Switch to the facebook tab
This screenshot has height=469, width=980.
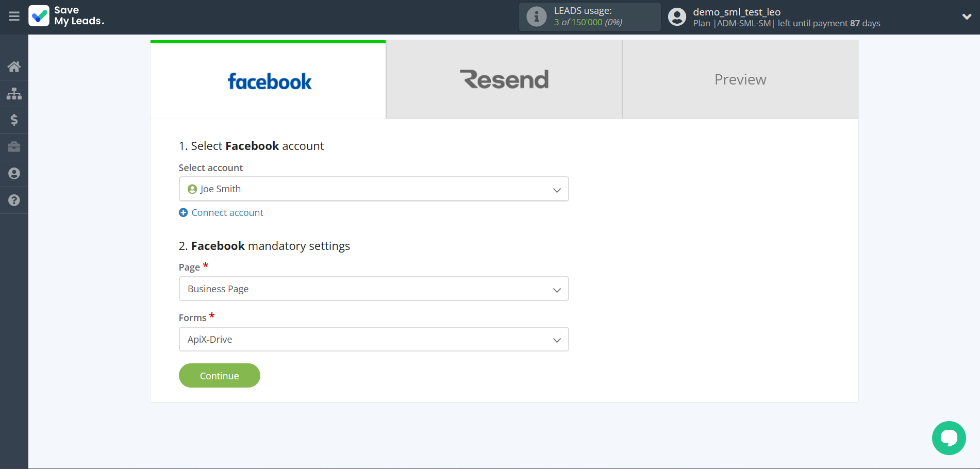coord(268,80)
